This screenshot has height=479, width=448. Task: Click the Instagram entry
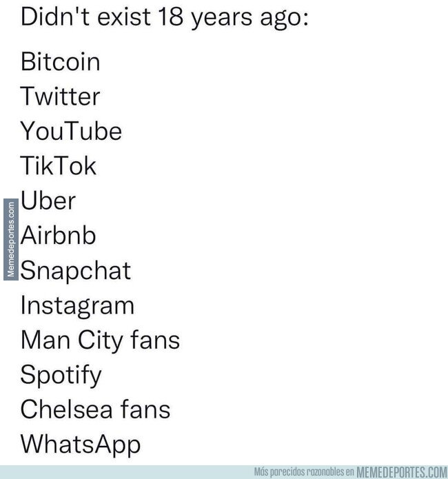[77, 307]
